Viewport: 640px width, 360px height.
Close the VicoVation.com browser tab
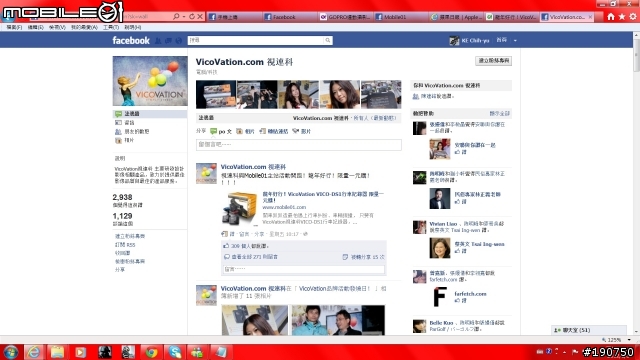pyautogui.click(x=590, y=17)
